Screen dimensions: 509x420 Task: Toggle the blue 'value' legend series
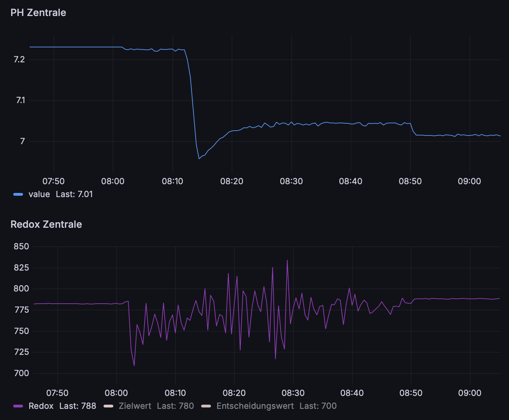pyautogui.click(x=39, y=194)
